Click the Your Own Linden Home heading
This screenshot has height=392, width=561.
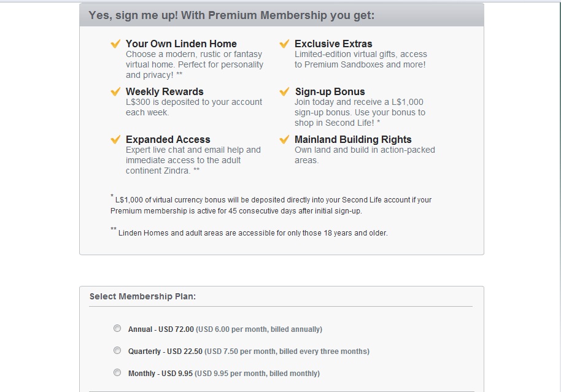(181, 44)
